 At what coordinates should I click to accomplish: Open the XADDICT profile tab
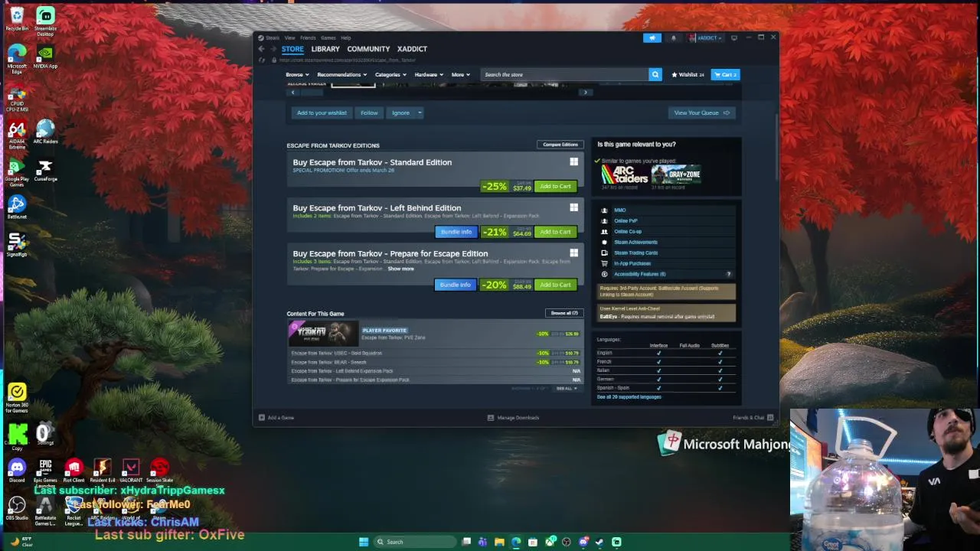point(412,49)
